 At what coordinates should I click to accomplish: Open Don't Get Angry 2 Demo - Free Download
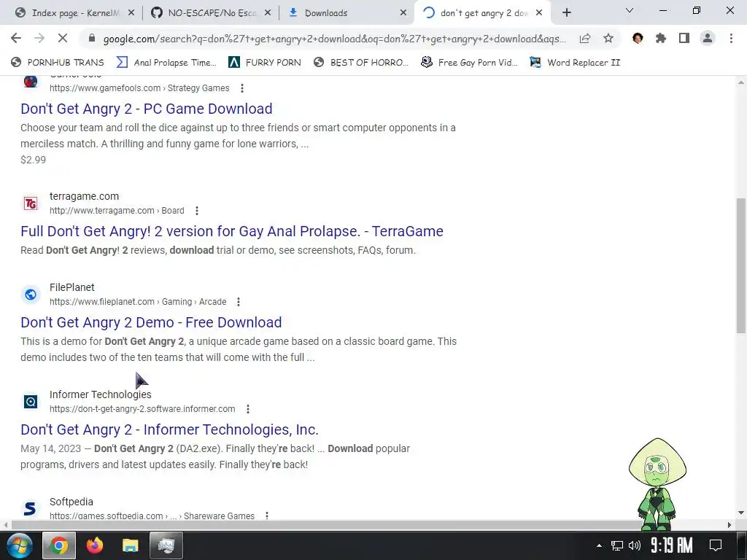(151, 322)
